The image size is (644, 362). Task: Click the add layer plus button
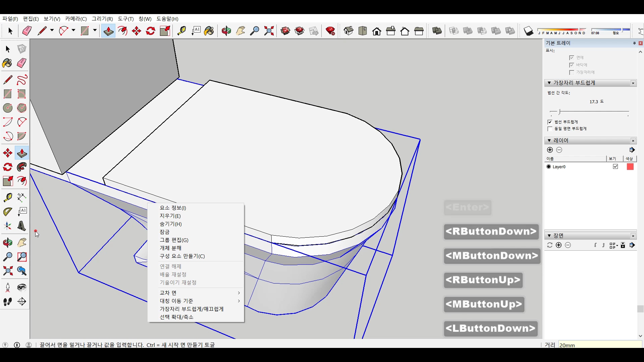tap(550, 150)
